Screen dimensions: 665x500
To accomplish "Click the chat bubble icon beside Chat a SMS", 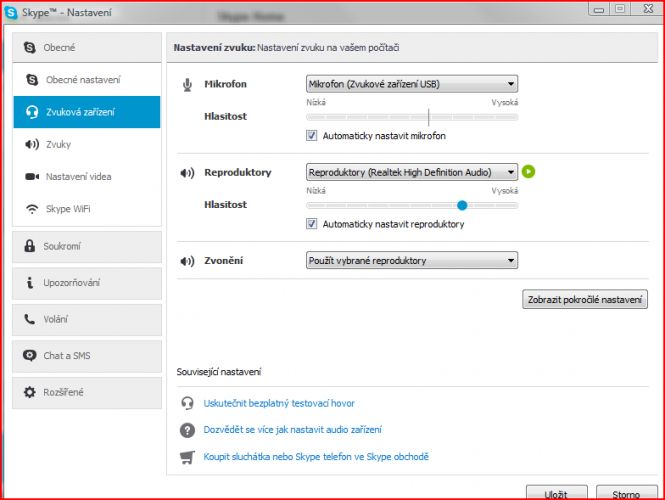I will point(29,355).
